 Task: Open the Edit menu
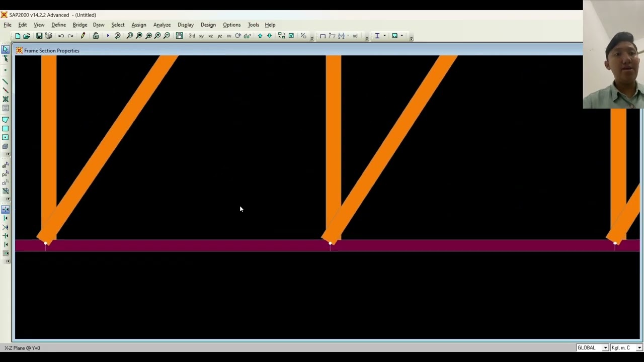pyautogui.click(x=23, y=25)
